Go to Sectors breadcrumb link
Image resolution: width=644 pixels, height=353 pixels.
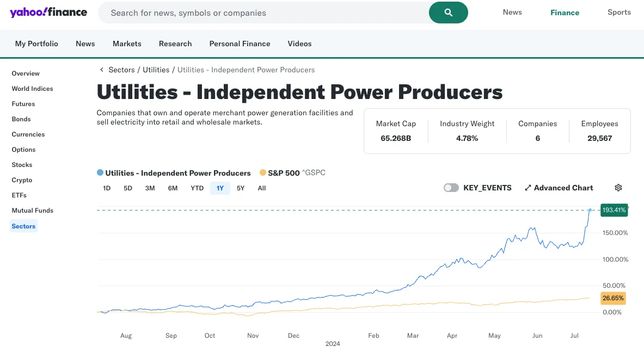(x=121, y=70)
